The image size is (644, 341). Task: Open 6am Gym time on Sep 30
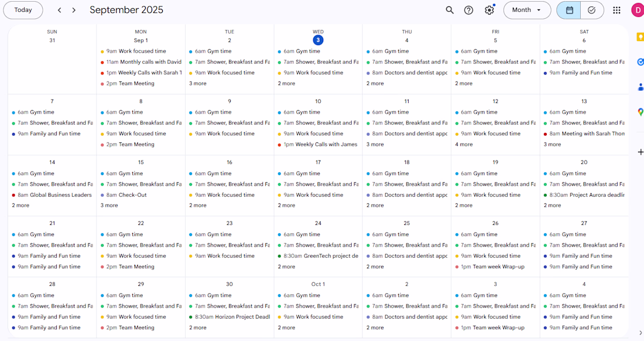point(229,295)
